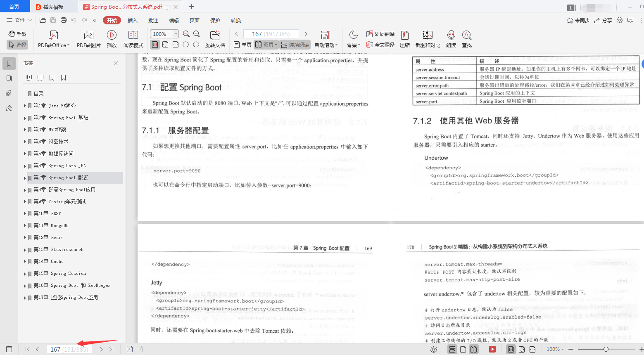Expand the 第6章 Spring Data JPA bookmark
Screen dimensions: 644x355
(25, 166)
